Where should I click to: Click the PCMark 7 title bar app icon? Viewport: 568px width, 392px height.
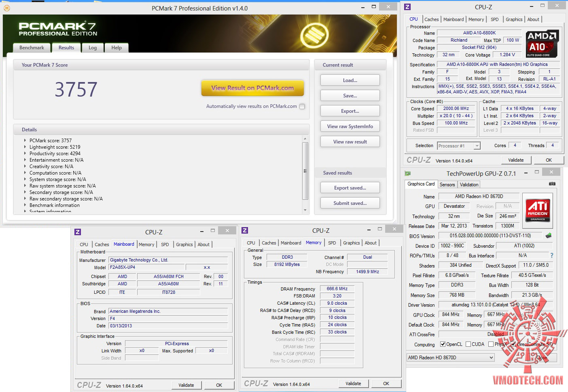pos(7,8)
